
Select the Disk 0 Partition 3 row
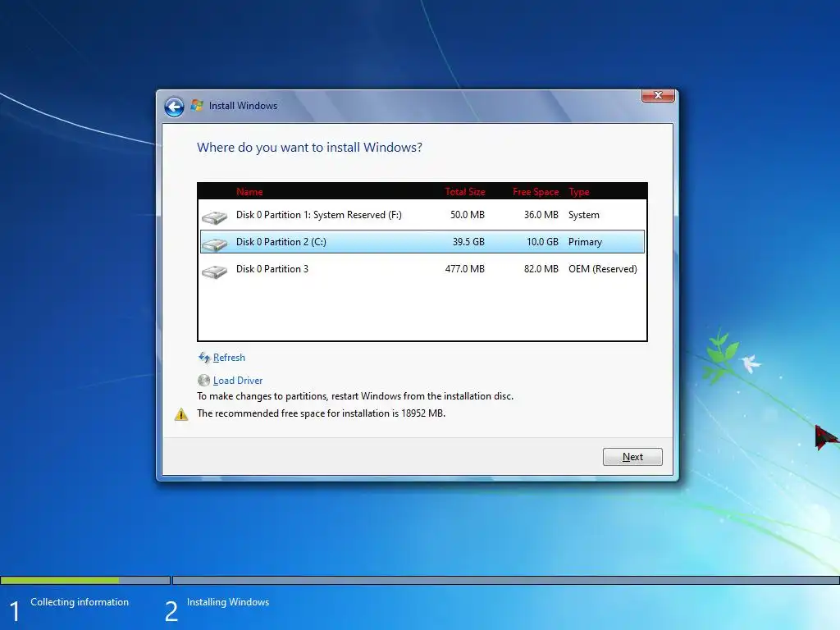tap(422, 269)
